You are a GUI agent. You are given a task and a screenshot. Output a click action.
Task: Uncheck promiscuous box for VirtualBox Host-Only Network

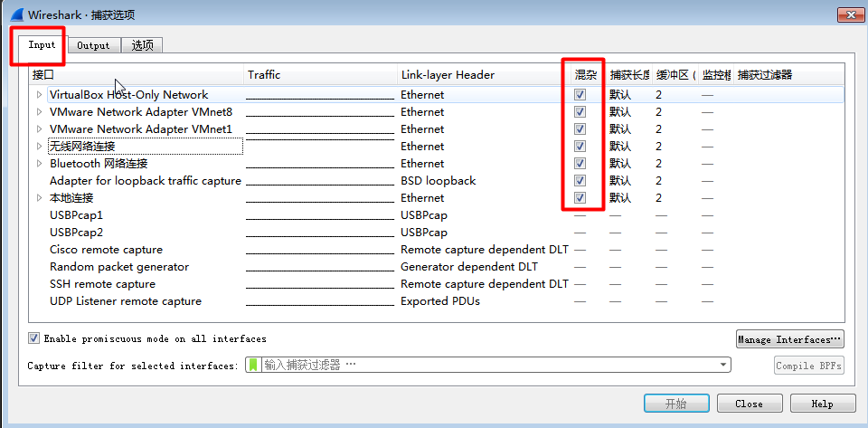[580, 95]
